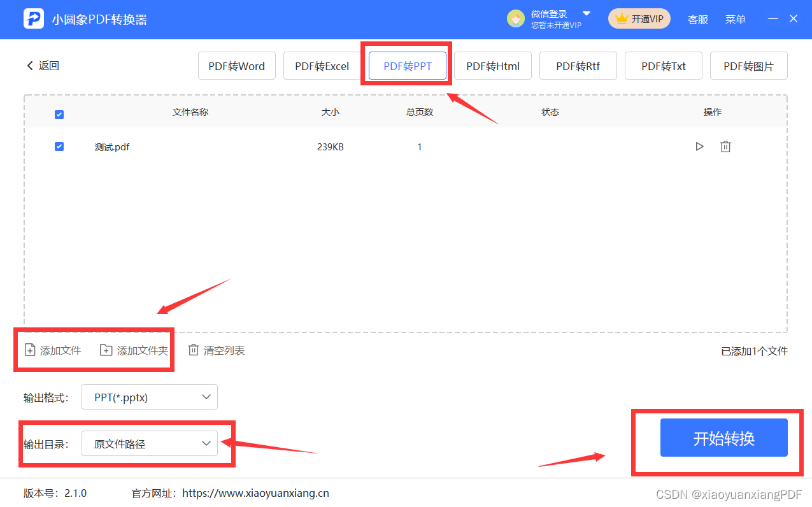Click the 239KB size cell
The image size is (812, 507).
tap(330, 147)
